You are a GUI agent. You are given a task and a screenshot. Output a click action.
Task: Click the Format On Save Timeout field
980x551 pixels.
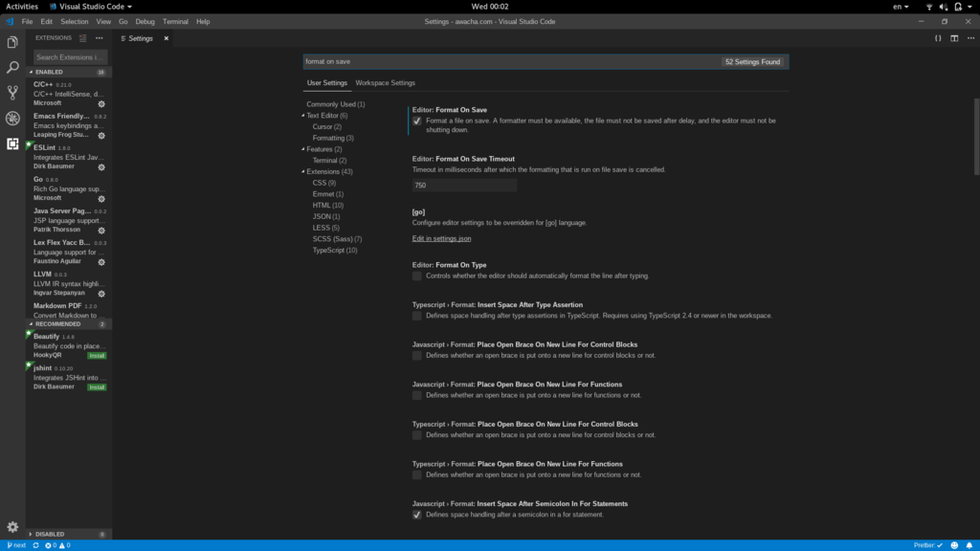[x=464, y=185]
